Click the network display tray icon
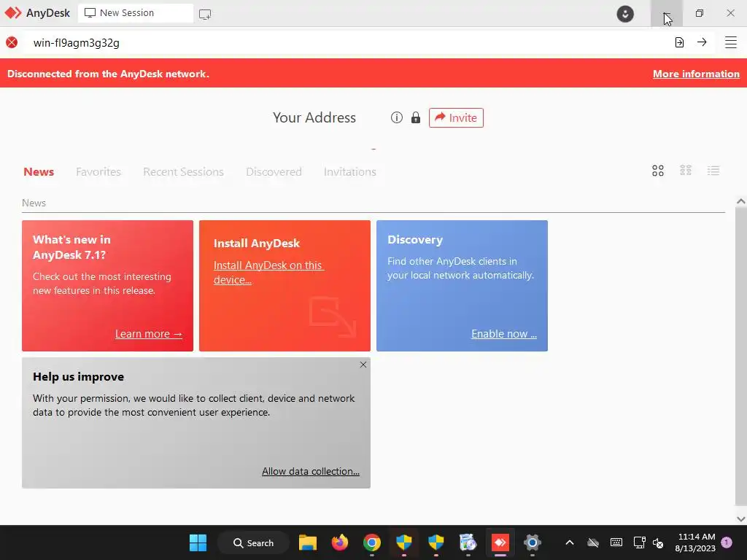 click(x=639, y=542)
